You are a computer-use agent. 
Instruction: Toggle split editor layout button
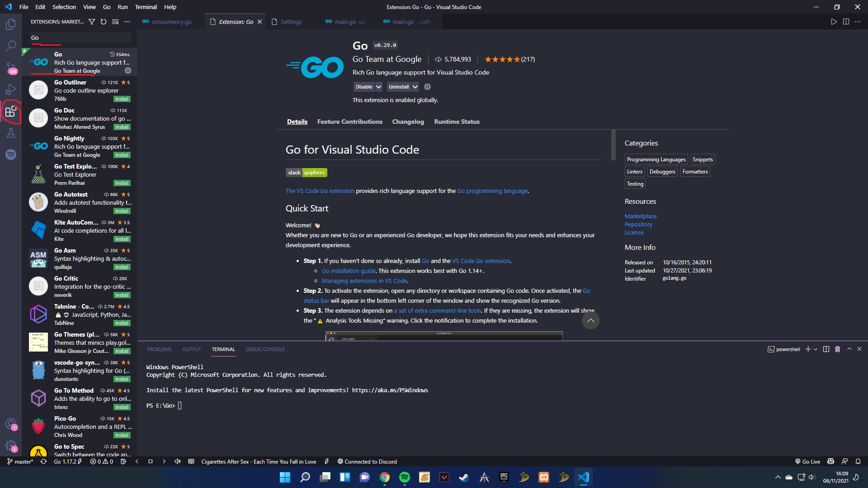[846, 22]
